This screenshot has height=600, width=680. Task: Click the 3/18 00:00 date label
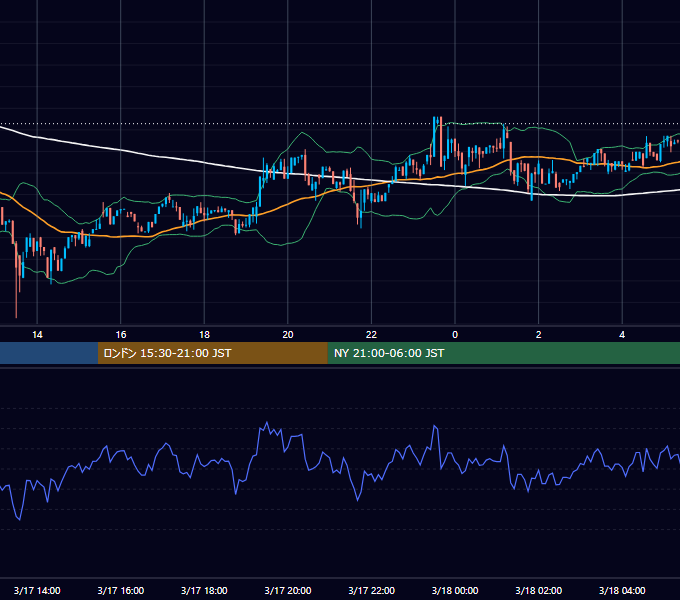455,590
